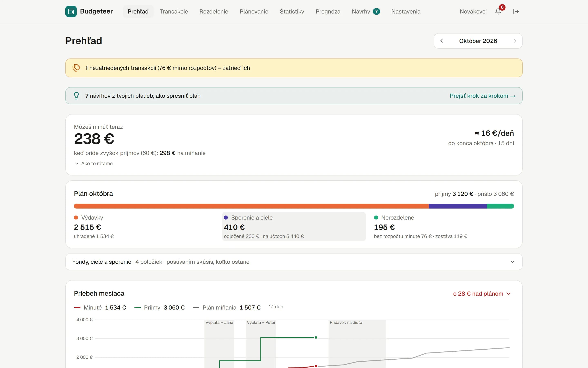Click the Budgeteer wallet logo icon
Screen dimensions: 588x368
tap(71, 11)
